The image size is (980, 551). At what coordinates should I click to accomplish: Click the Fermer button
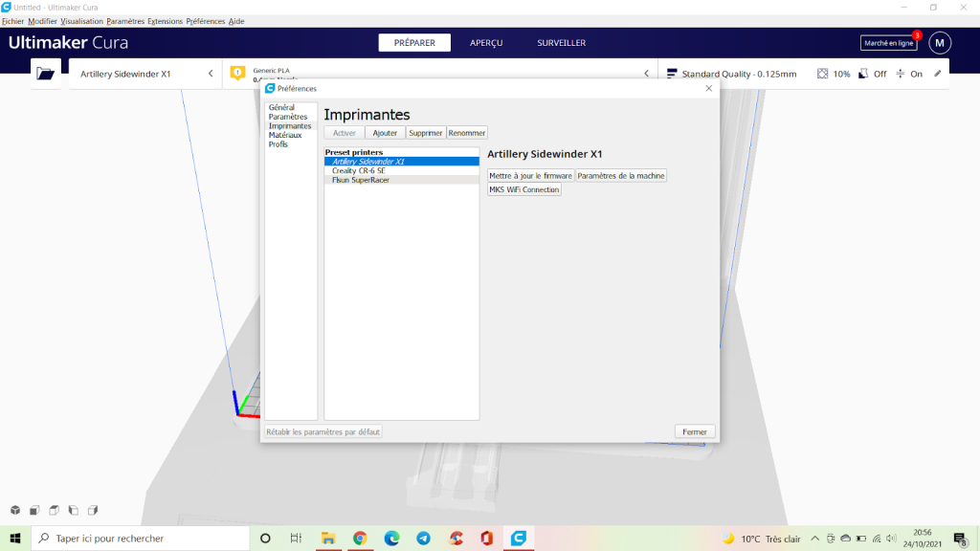coord(695,431)
